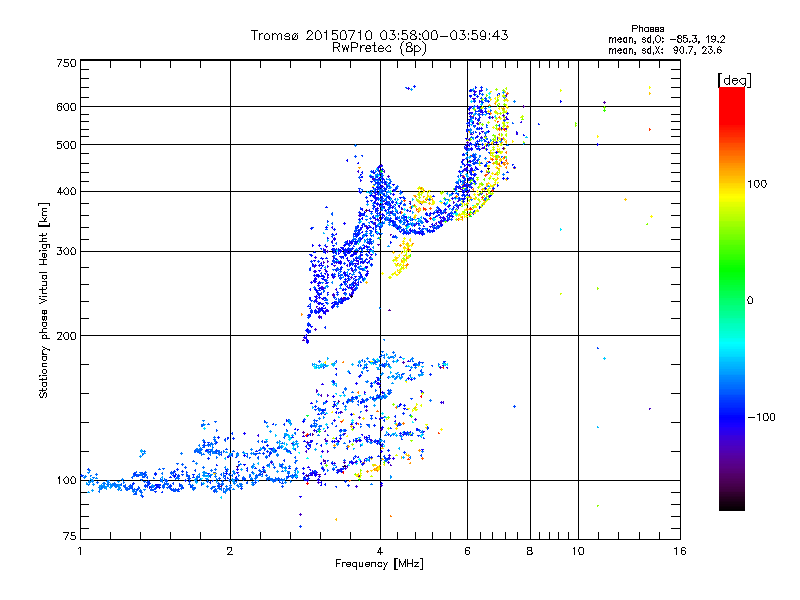Click the '600' y-axis tick label
The width and height of the screenshot is (800, 600).
tap(66, 107)
